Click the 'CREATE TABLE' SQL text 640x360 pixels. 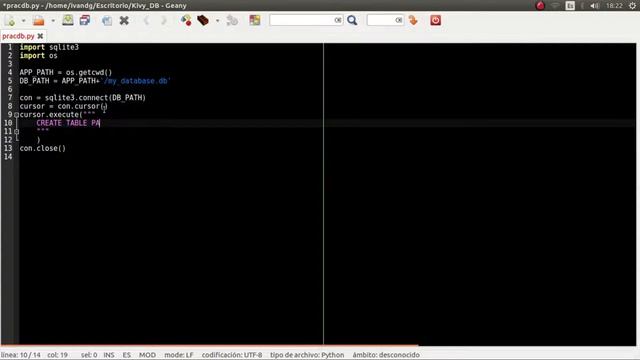pos(61,123)
